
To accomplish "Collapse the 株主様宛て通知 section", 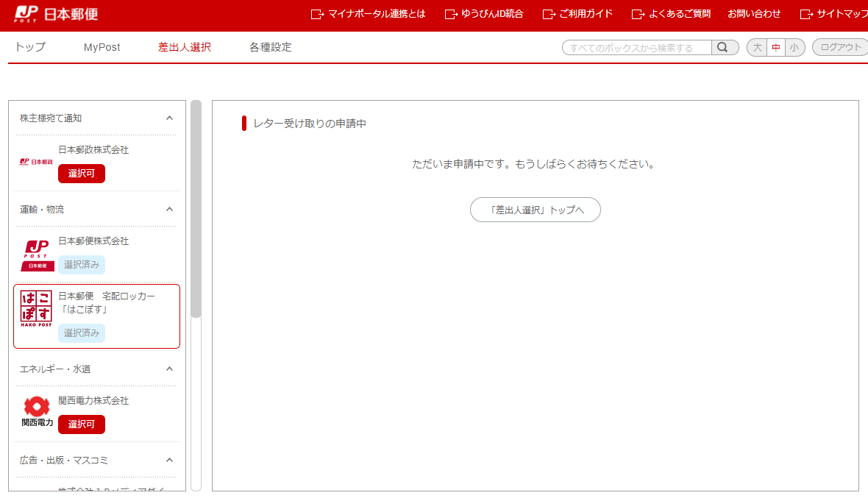I will (169, 118).
